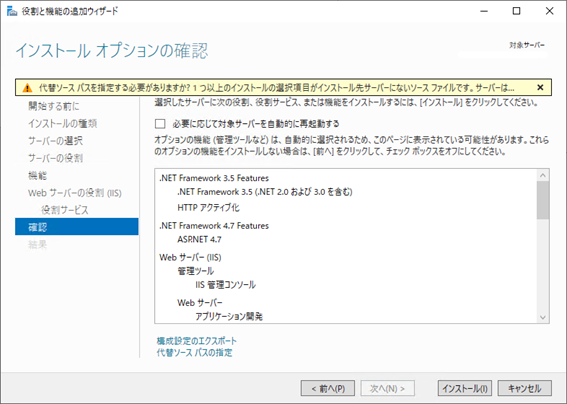Minimize the wizard window

pos(484,11)
